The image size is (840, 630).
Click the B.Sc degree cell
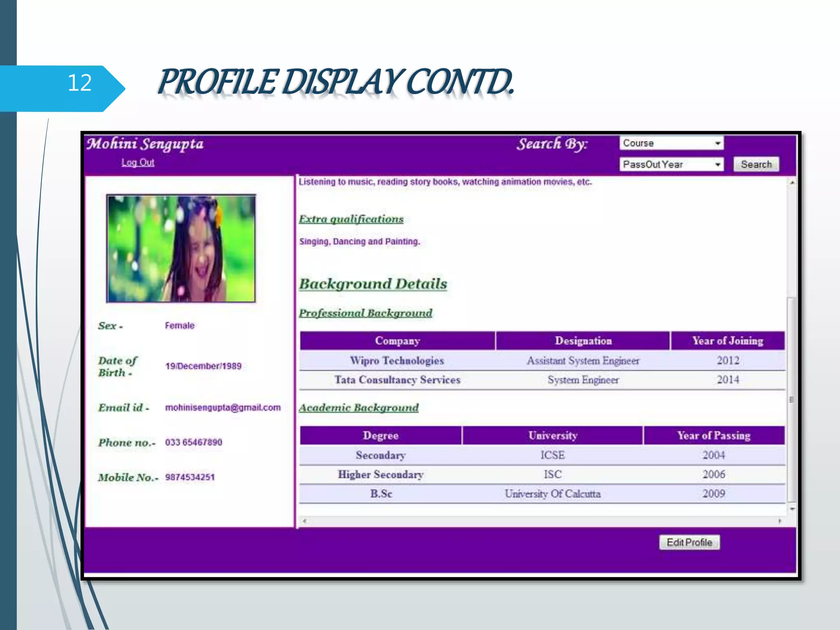pyautogui.click(x=381, y=494)
